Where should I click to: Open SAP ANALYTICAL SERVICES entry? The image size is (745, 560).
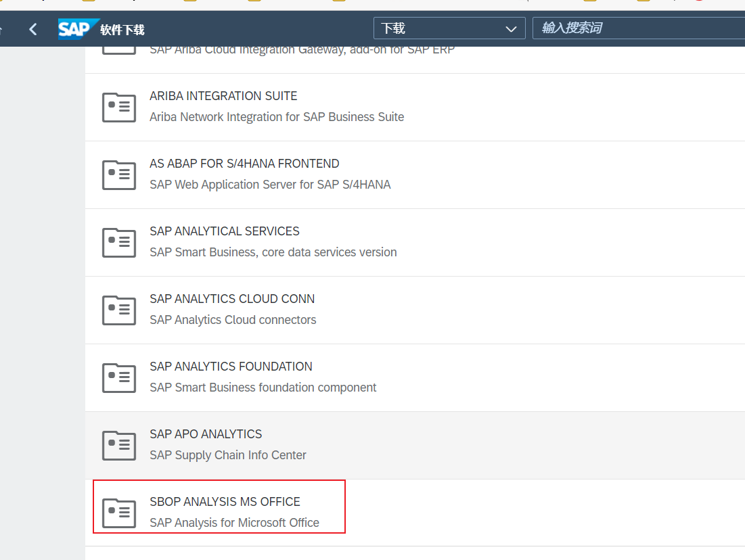224,231
